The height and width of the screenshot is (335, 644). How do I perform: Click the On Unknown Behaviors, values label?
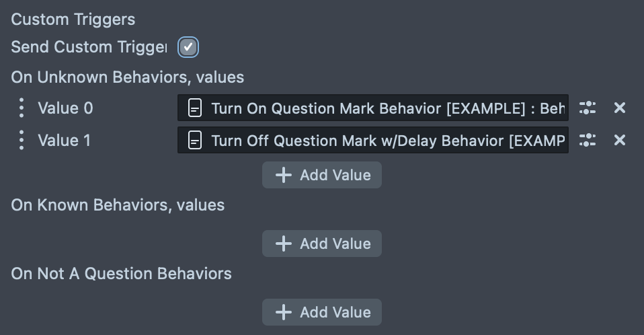pos(128,77)
